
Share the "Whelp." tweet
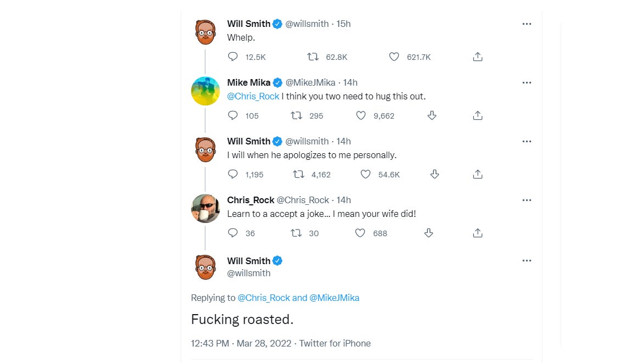(x=478, y=57)
